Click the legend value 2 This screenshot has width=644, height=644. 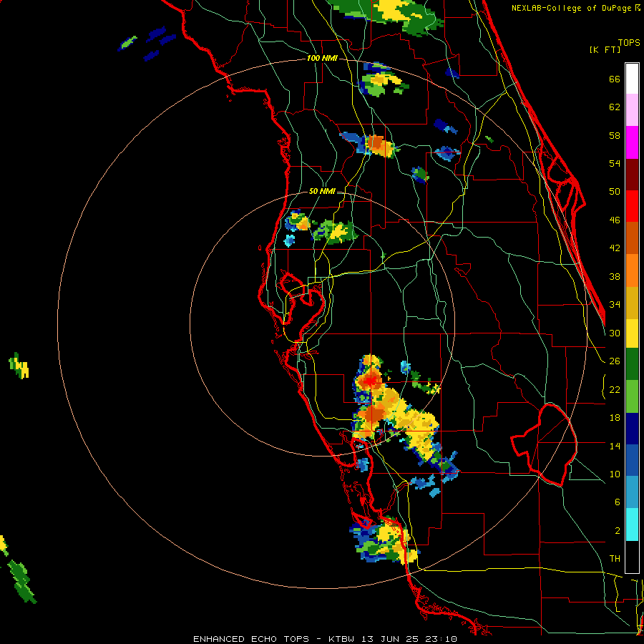coord(618,531)
